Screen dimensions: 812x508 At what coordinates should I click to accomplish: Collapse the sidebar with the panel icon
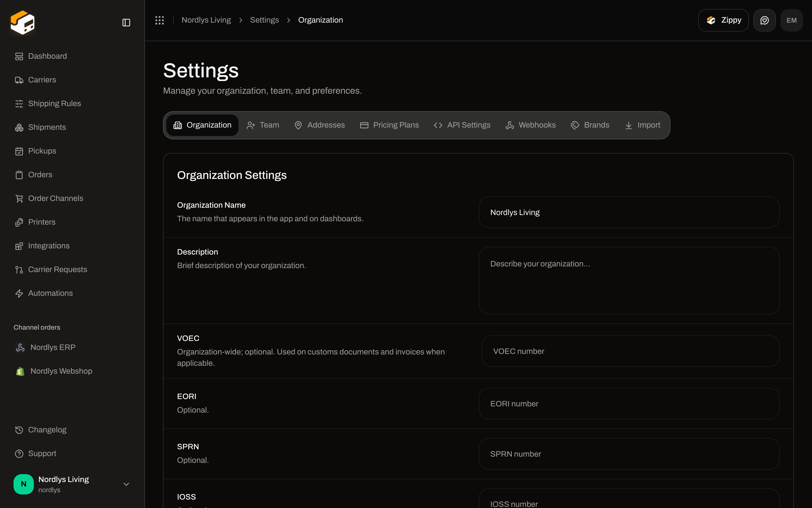126,23
